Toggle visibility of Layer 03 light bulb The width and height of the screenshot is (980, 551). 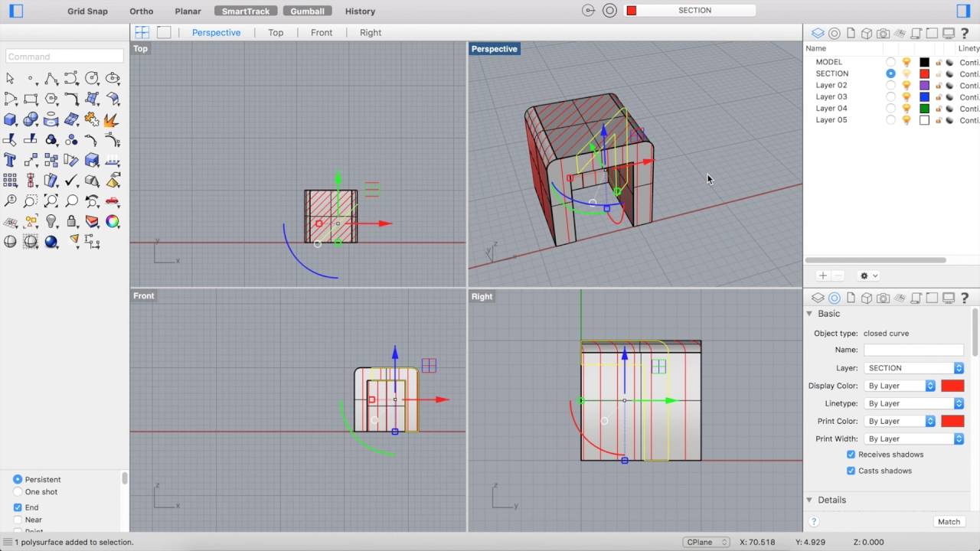906,97
